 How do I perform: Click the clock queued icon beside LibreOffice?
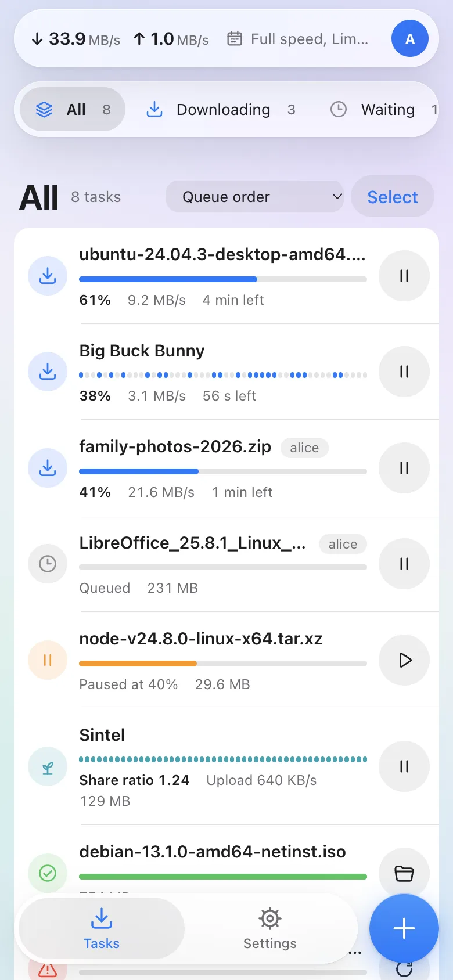click(x=48, y=564)
